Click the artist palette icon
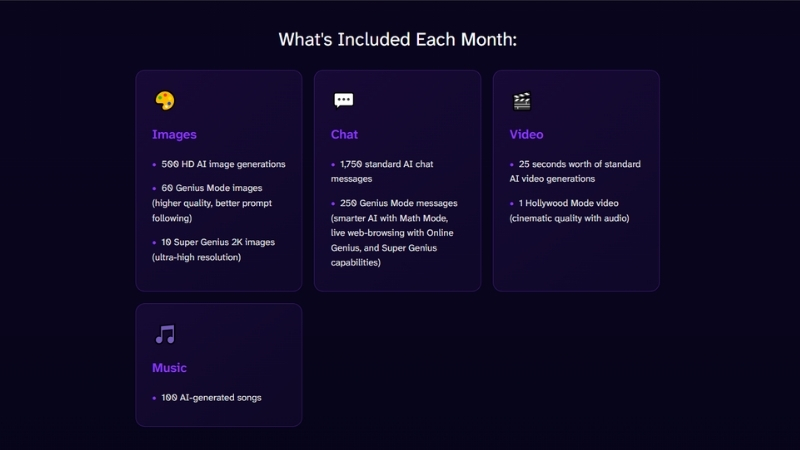This screenshot has width=800, height=450. tap(165, 101)
